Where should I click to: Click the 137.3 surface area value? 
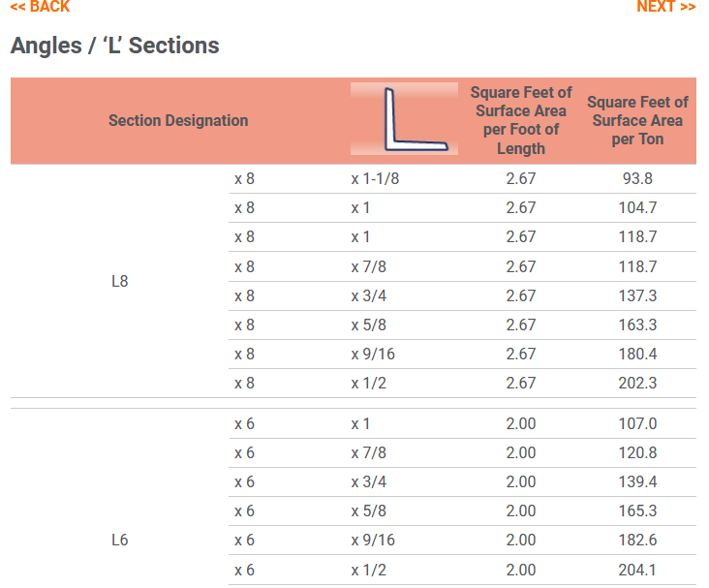tap(637, 296)
